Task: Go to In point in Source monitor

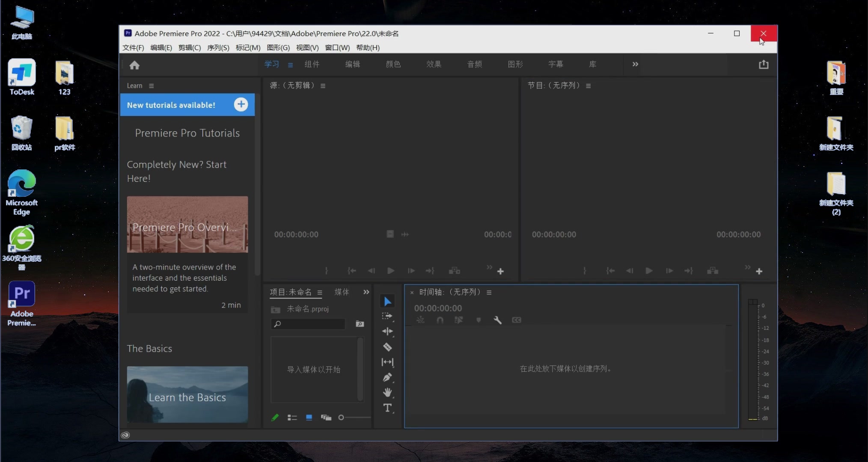Action: pyautogui.click(x=351, y=271)
